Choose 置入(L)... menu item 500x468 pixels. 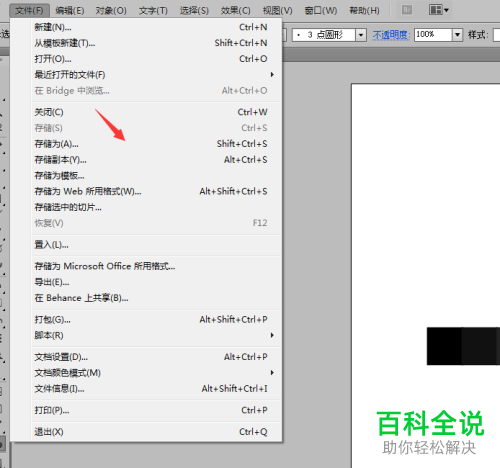pyautogui.click(x=156, y=245)
